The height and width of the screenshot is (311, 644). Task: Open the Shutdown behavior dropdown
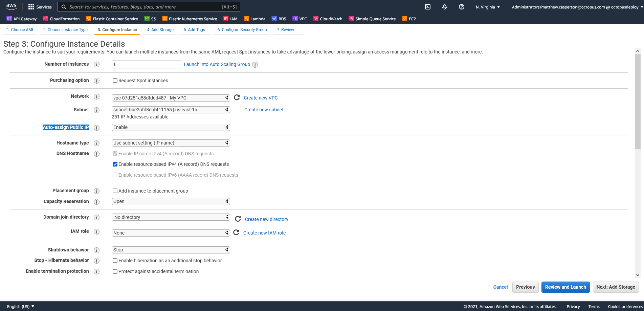coord(171,250)
